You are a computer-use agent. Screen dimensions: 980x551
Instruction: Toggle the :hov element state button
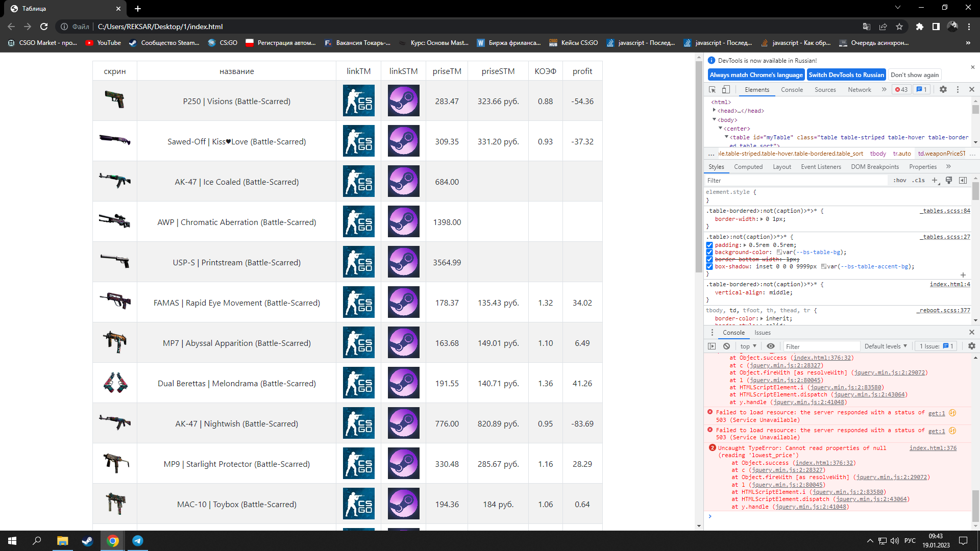(900, 180)
